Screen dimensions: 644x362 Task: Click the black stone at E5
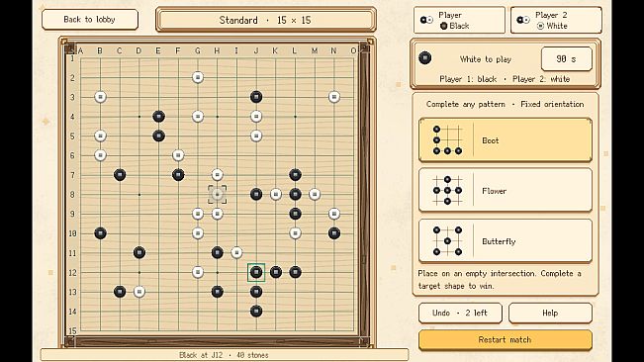click(159, 136)
